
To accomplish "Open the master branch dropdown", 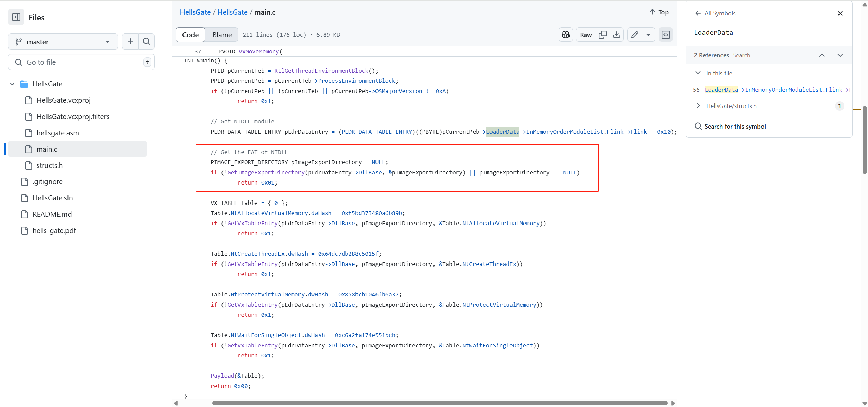I will click(x=63, y=42).
